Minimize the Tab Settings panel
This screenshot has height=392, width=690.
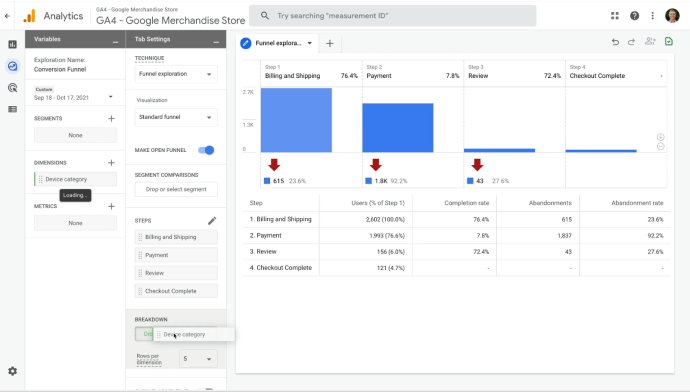pos(216,41)
